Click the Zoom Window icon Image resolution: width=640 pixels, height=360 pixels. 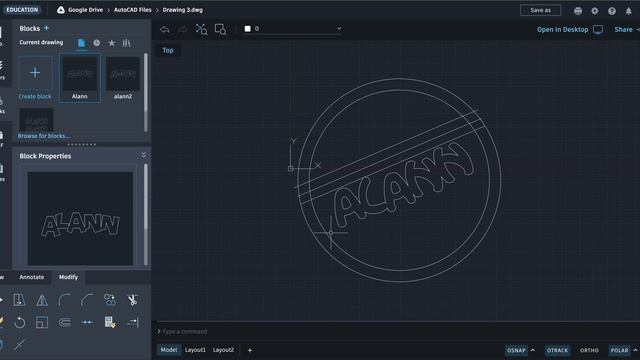click(x=220, y=29)
